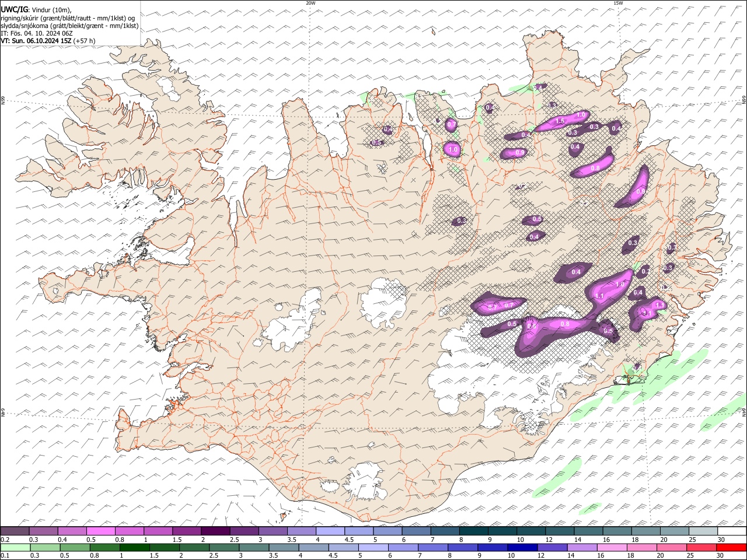
Task: Pick the 18 swatch in lower pink legend row
Action: pos(641,547)
